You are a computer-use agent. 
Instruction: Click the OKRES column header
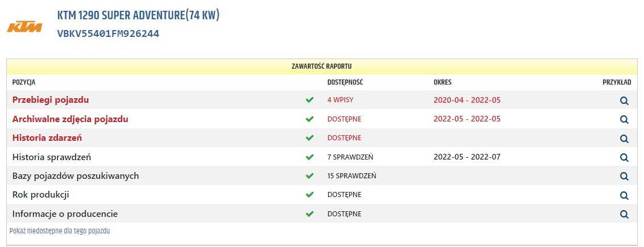click(443, 82)
